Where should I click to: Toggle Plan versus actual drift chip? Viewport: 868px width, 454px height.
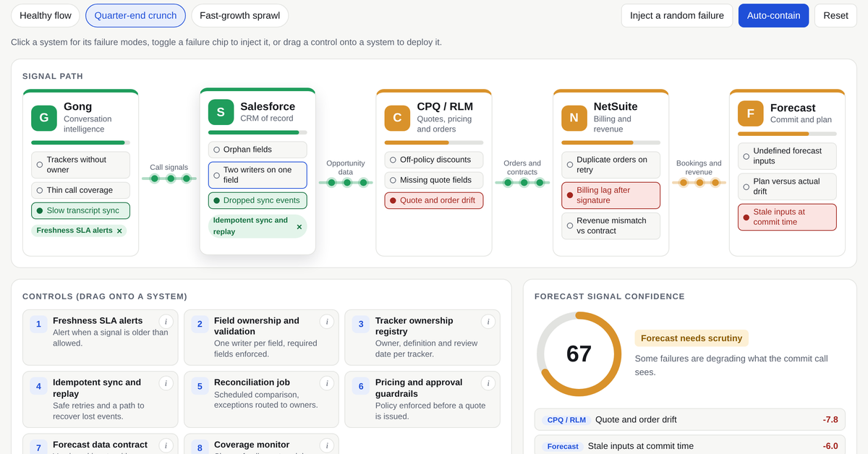787,187
